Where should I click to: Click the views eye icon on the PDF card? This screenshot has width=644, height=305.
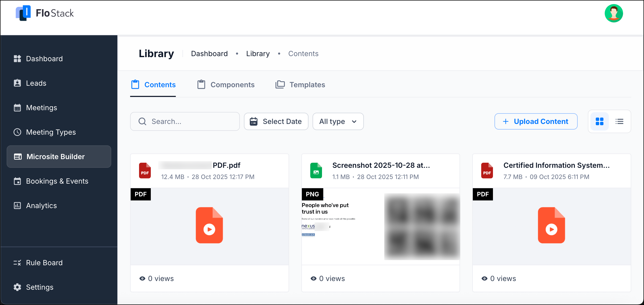(x=142, y=278)
